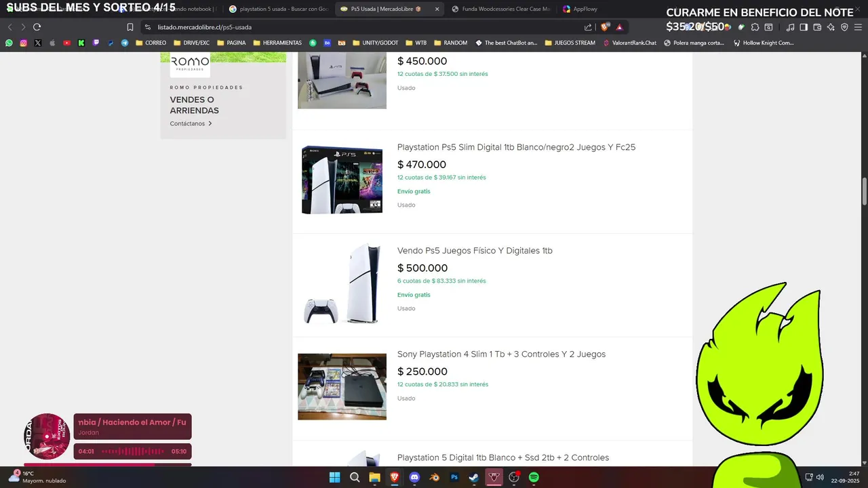Open the music note playlist icon
Screen dimensions: 868x488
[x=790, y=27]
